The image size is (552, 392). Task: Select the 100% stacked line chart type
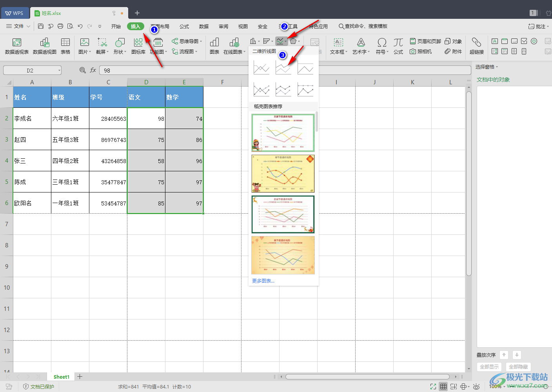305,68
